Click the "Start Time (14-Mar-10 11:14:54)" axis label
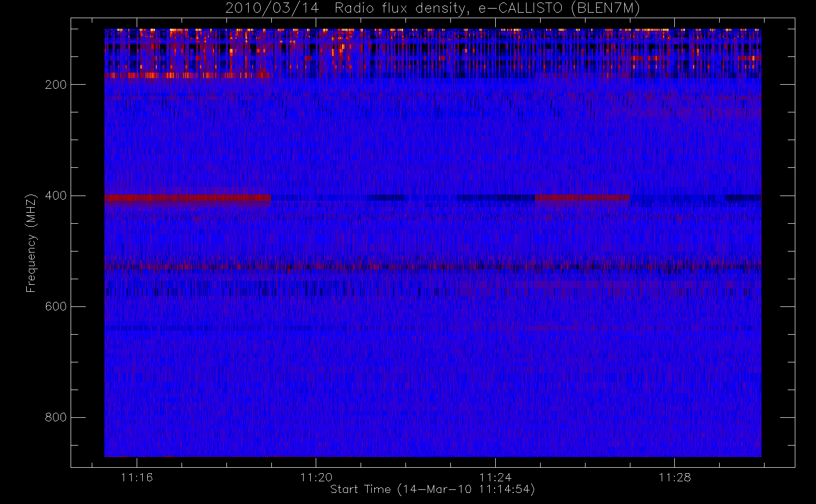The image size is (816, 504). (x=432, y=489)
